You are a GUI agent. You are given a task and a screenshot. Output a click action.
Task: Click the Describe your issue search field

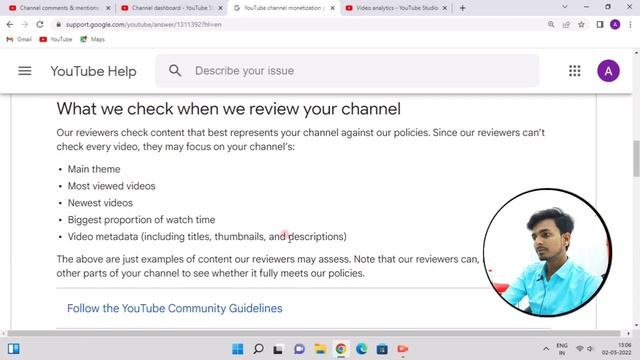pos(347,71)
